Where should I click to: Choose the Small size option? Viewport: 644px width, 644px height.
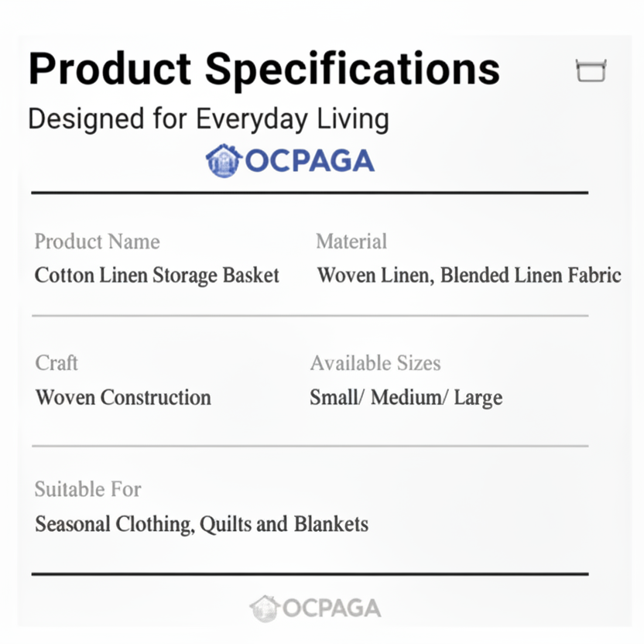335,398
